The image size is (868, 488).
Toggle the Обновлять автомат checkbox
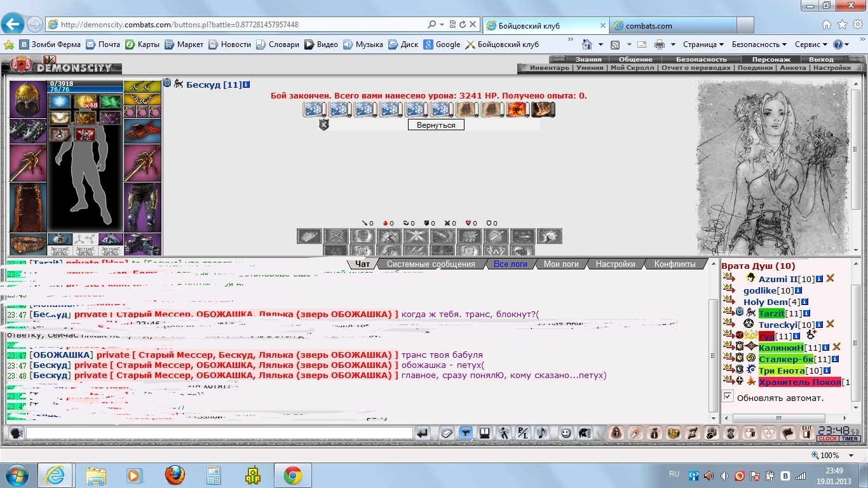click(x=728, y=396)
